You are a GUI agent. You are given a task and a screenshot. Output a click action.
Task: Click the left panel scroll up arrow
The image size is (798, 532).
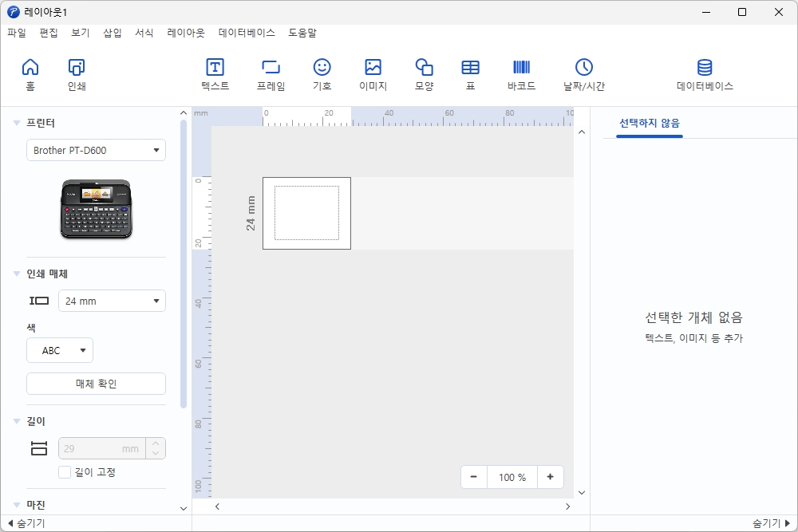click(184, 113)
